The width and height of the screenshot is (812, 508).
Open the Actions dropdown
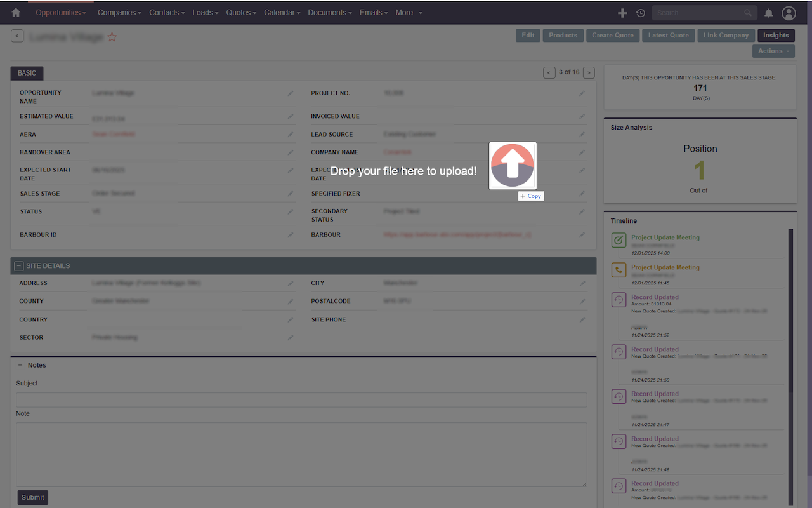[773, 50]
